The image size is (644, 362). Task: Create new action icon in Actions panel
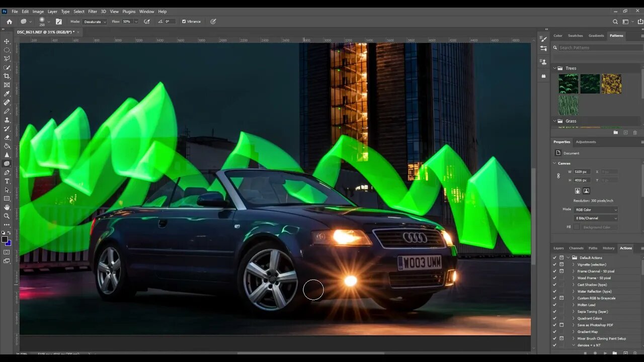tap(625, 353)
